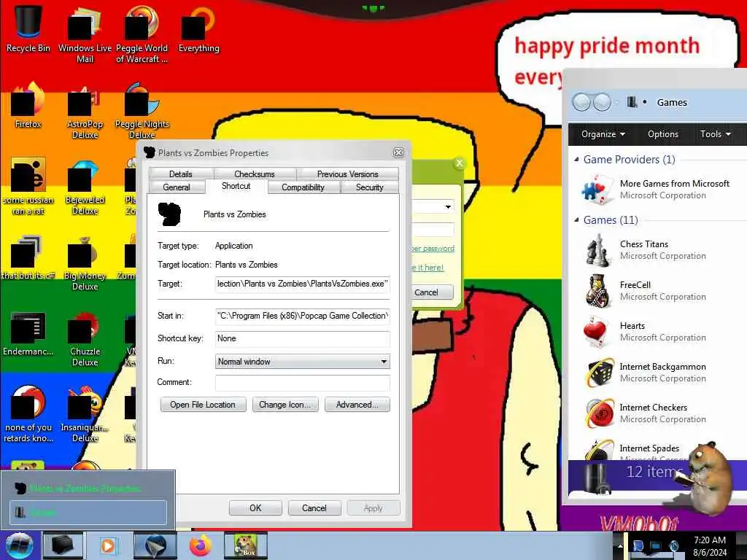
Task: Close the green dialog with X button
Action: 460,163
